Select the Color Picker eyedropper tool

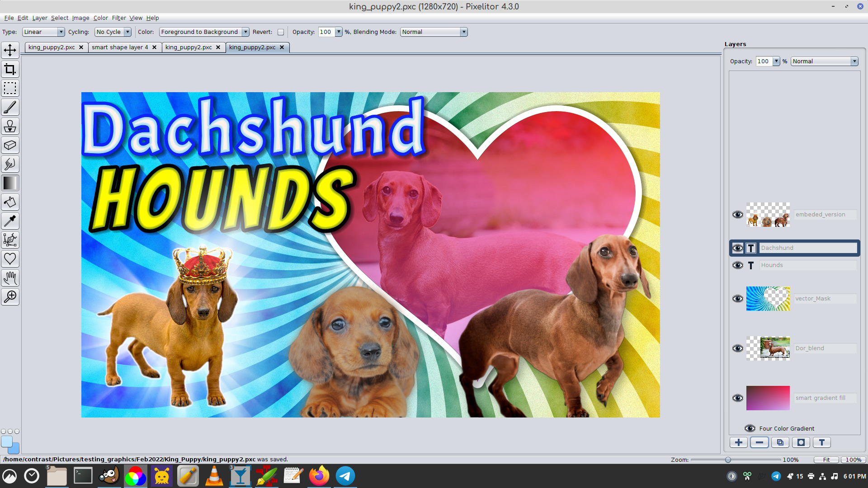pos(10,221)
